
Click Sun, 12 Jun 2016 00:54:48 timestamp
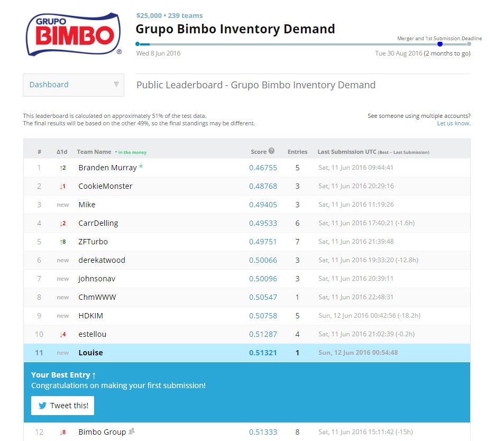coord(358,353)
